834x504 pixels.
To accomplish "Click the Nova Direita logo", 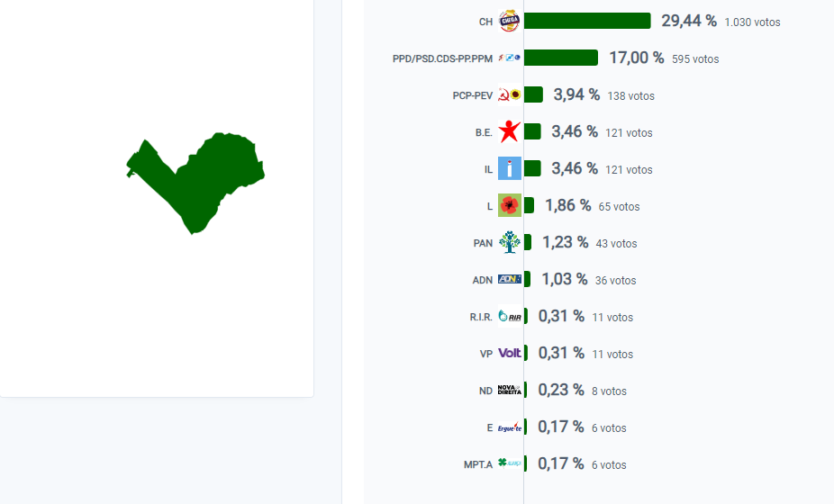I will [x=509, y=390].
